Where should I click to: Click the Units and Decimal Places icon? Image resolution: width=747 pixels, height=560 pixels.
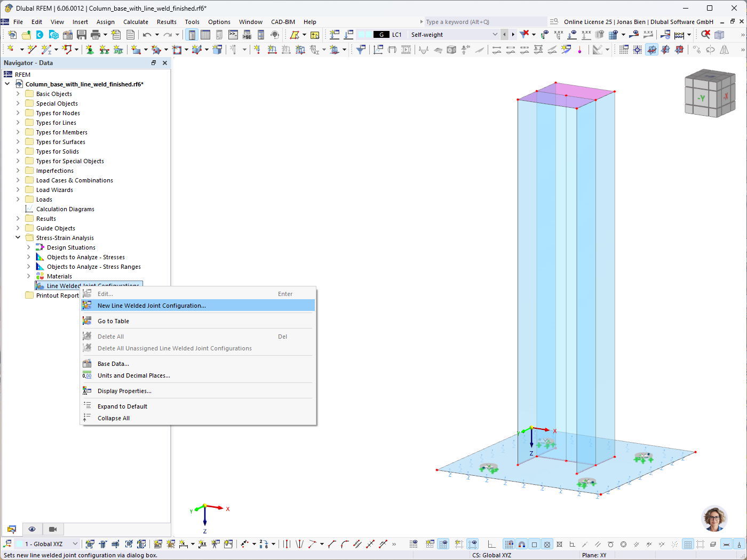pyautogui.click(x=87, y=375)
